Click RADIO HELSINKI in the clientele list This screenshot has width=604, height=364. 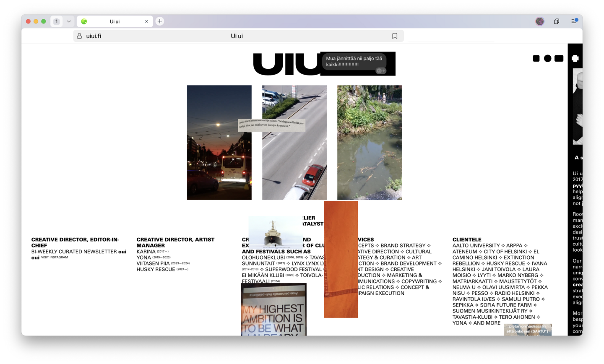(515, 293)
